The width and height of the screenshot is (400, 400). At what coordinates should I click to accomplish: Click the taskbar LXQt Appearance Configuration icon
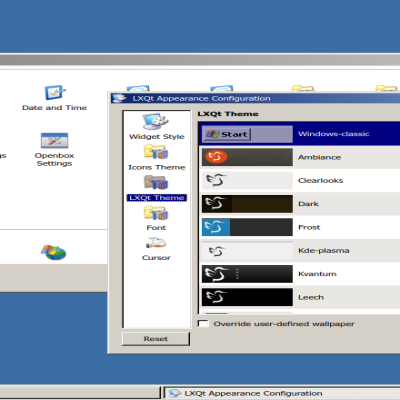(x=175, y=393)
